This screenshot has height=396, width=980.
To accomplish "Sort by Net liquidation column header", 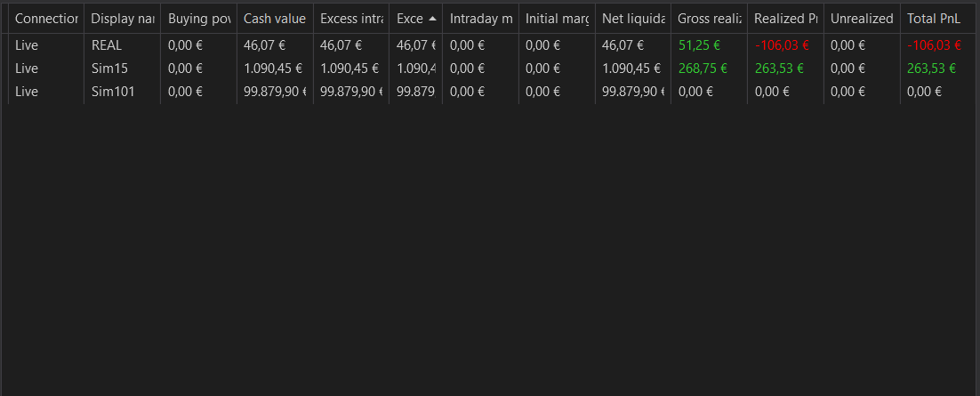I will 633,19.
